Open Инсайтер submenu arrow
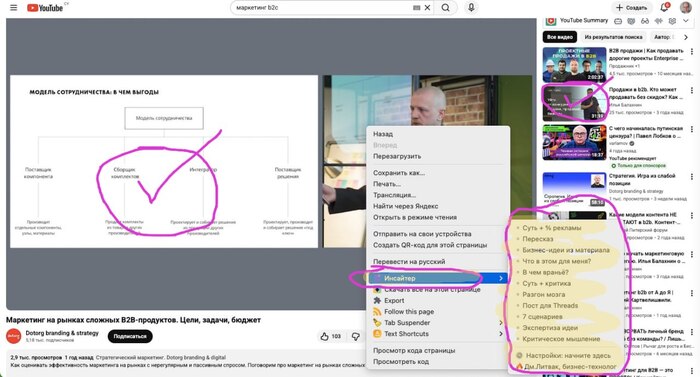Viewport: 700px width, 377px height. pos(501,278)
